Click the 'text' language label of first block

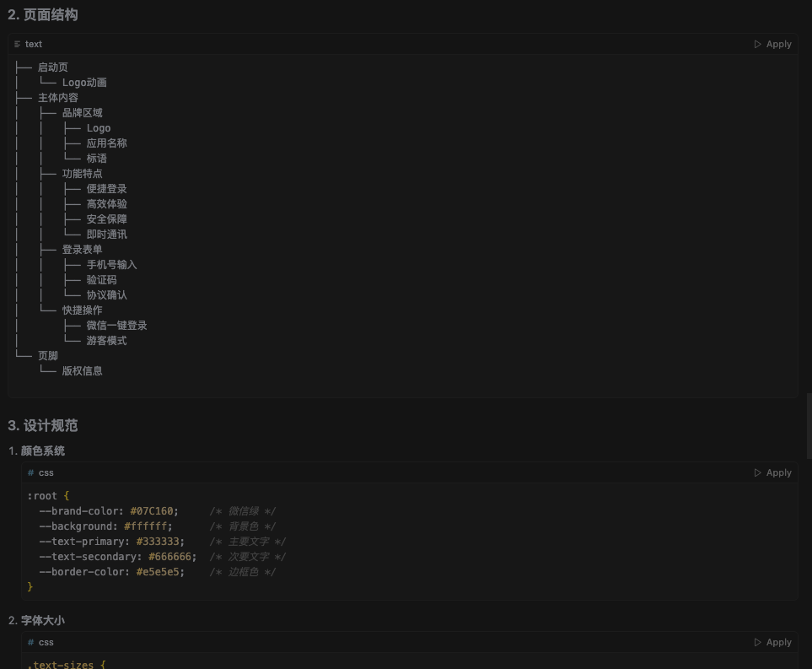coord(34,44)
